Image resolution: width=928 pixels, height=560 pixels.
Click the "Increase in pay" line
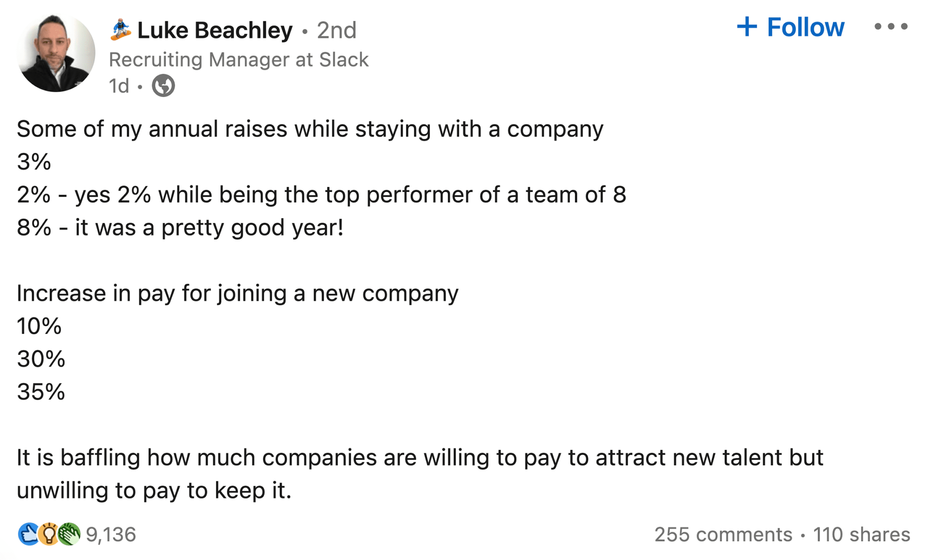237,293
